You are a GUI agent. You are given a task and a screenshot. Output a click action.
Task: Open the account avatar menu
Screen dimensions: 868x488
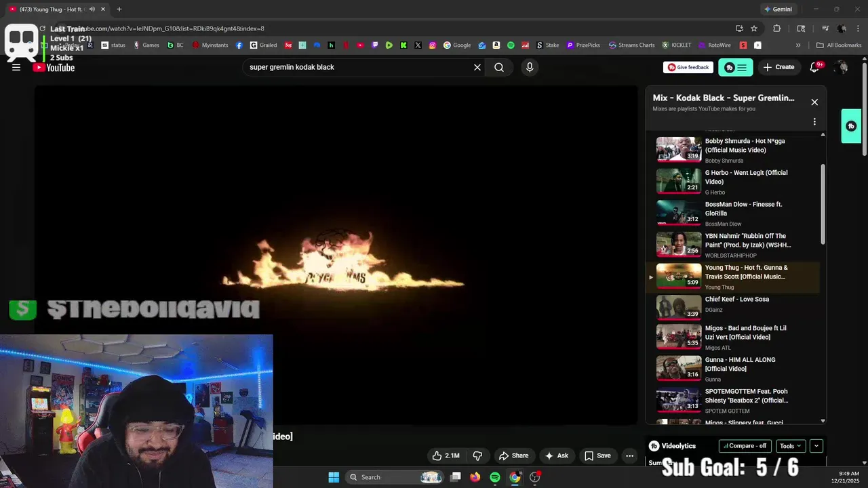point(842,67)
